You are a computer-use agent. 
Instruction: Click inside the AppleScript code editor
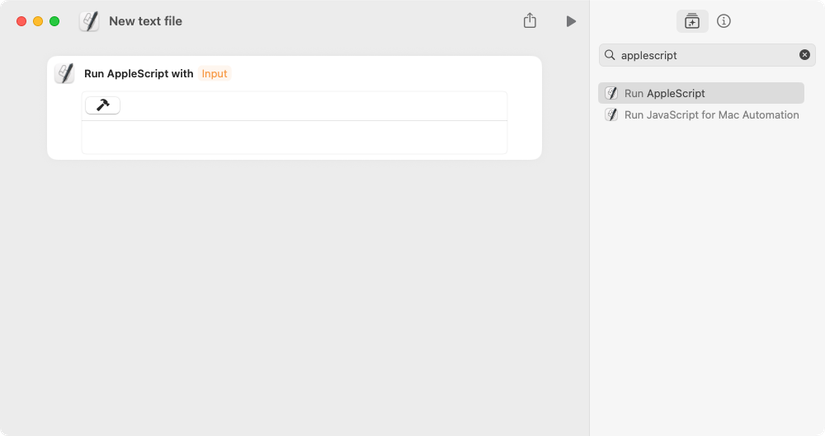[x=294, y=137]
